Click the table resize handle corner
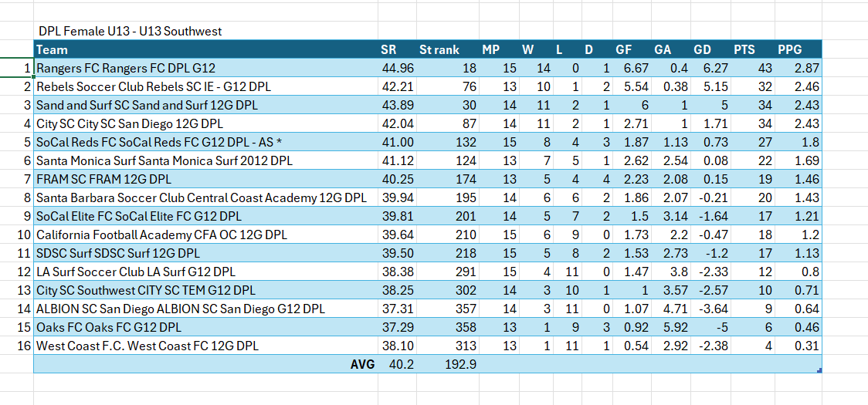This screenshot has width=868, height=405. 819,371
